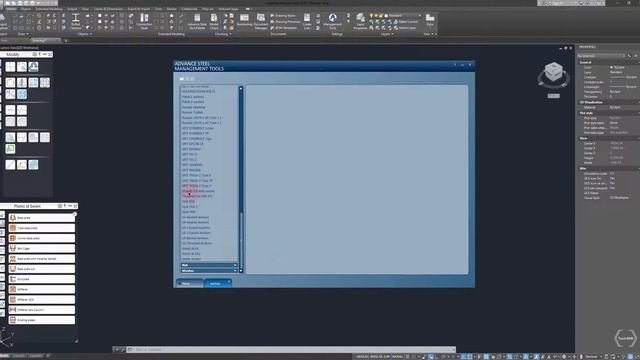Click the scroll-up arrow of anchors list
This screenshot has height=360, width=640.
coord(241,88)
